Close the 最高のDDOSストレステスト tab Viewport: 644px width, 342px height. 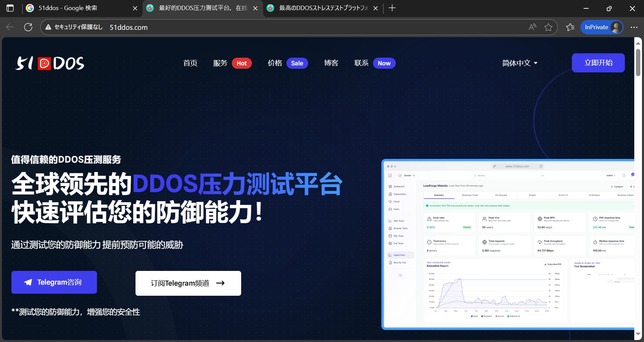(376, 8)
